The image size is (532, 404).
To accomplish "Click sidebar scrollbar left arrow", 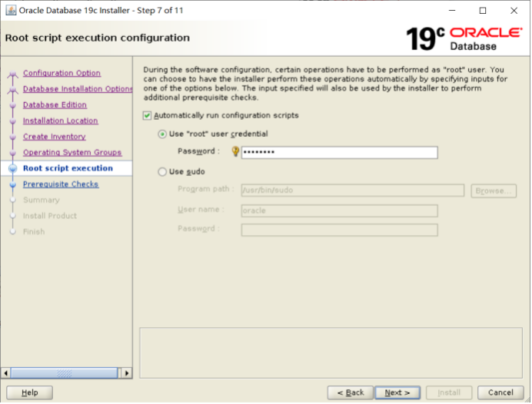I will pos(6,373).
